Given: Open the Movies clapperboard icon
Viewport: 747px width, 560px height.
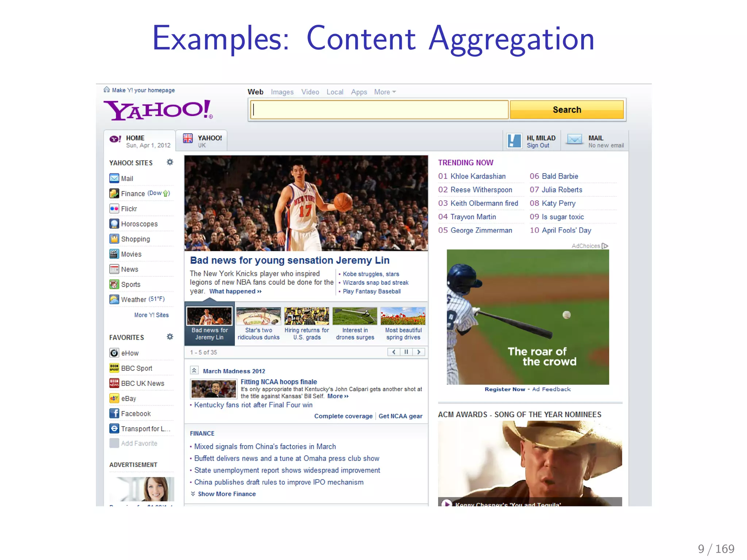Looking at the screenshot, I should pos(114,254).
